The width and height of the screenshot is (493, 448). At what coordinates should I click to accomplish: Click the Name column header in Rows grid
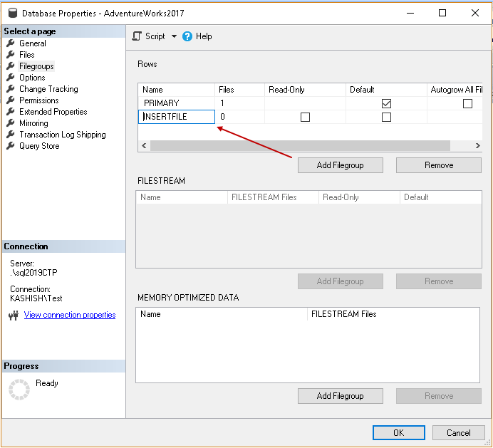click(x=177, y=90)
